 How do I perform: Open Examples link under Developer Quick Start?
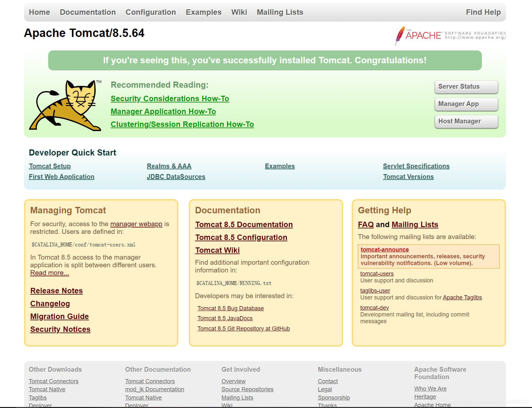click(x=280, y=166)
